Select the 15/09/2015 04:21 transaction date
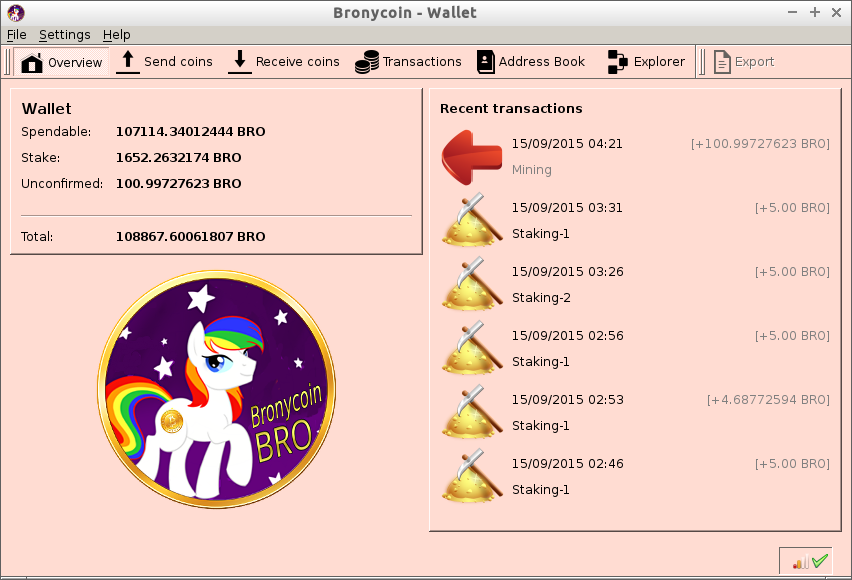This screenshot has width=852, height=580. coord(567,144)
